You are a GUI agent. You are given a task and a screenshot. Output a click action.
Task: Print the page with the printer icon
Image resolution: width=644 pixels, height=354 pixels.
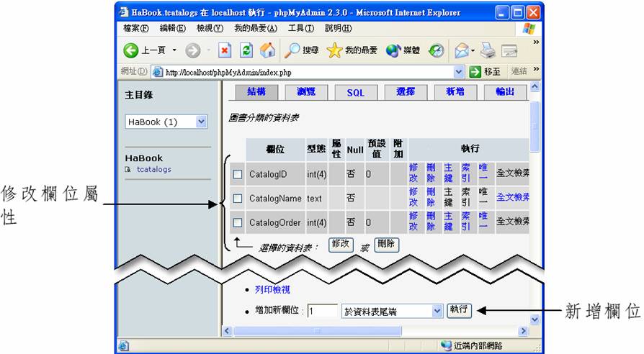click(x=488, y=50)
